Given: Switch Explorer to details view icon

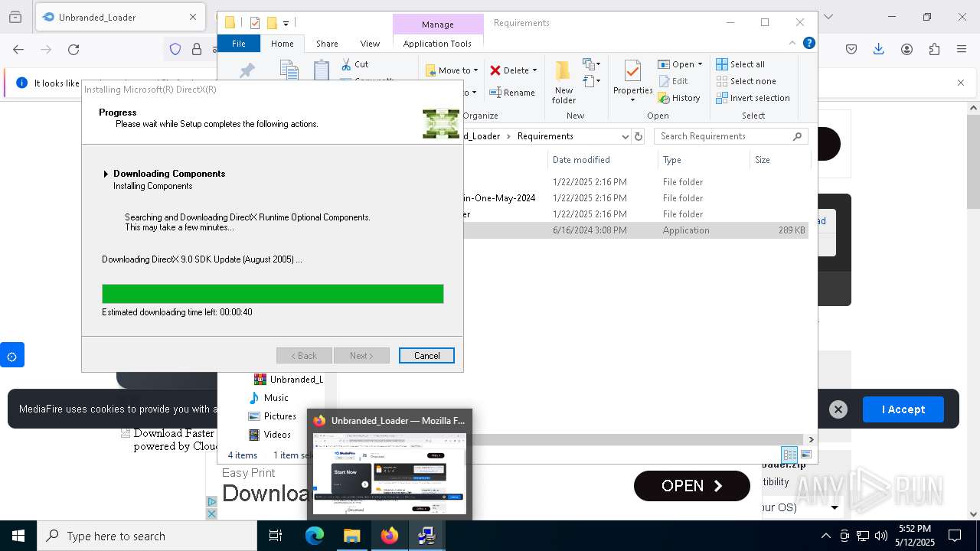Looking at the screenshot, I should pyautogui.click(x=789, y=455).
